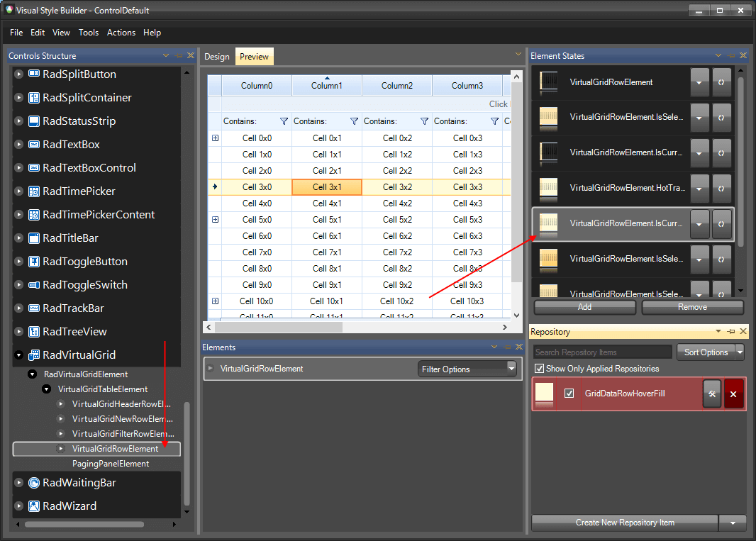The image size is (756, 541).
Task: Click the RadTimePicker icon in Controls Structure
Action: tap(35, 191)
